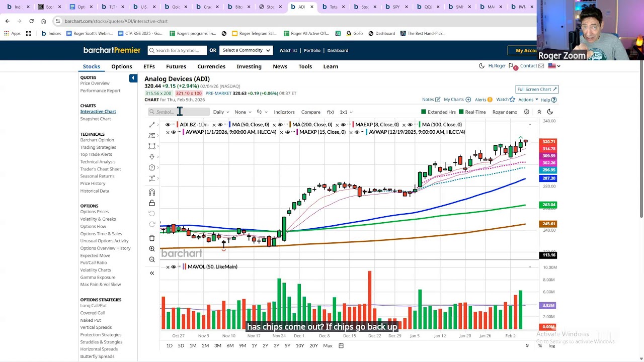Select the rectangle shape tool
This screenshot has width=644, height=362.
pos(152,146)
